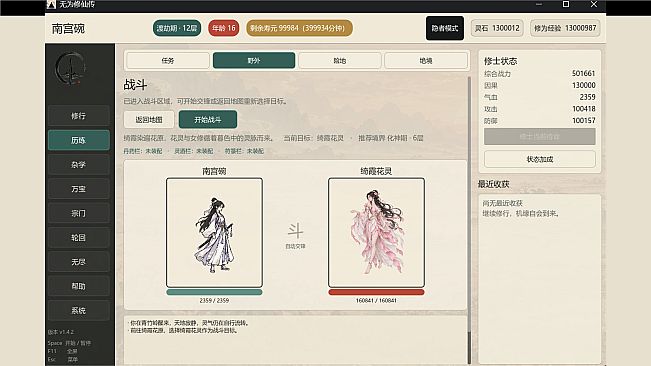This screenshot has width=651, height=366.
Task: Click the app icon in the title bar
Action: click(51, 5)
